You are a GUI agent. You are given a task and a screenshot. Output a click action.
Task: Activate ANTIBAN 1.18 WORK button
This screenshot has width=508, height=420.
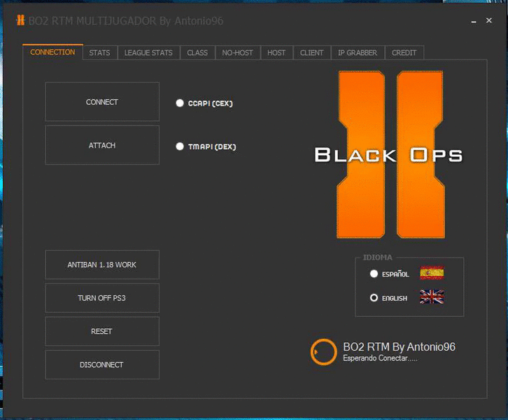[102, 265]
